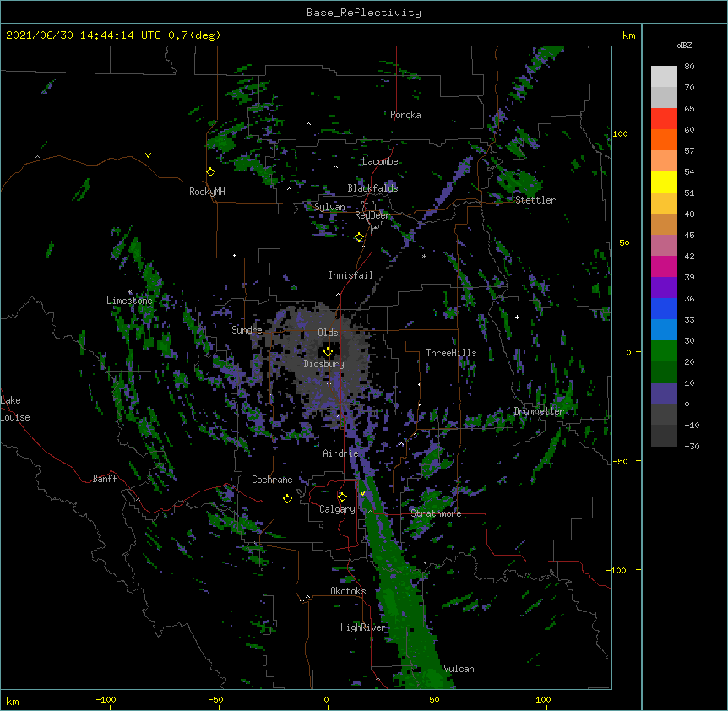728x711 pixels.
Task: Click the white asterisk marker east of Innisfail
Action: click(x=424, y=257)
